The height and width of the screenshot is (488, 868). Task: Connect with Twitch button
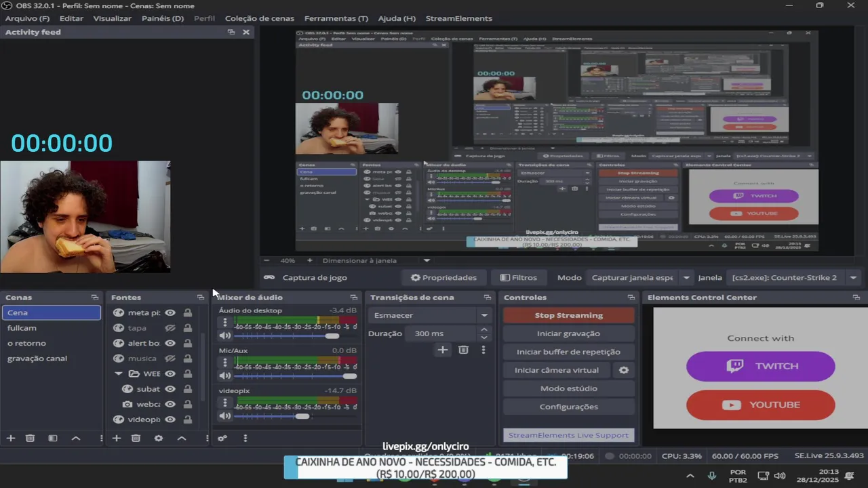coord(761,366)
